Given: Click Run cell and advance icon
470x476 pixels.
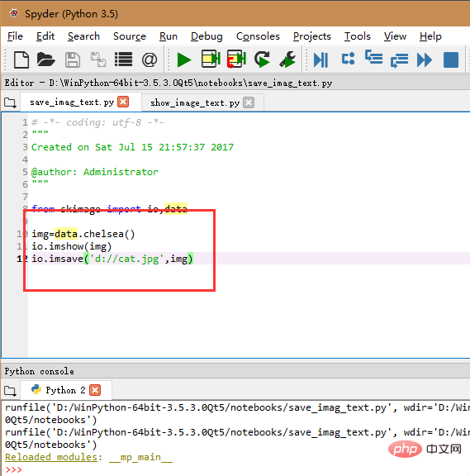Looking at the screenshot, I should click(236, 59).
